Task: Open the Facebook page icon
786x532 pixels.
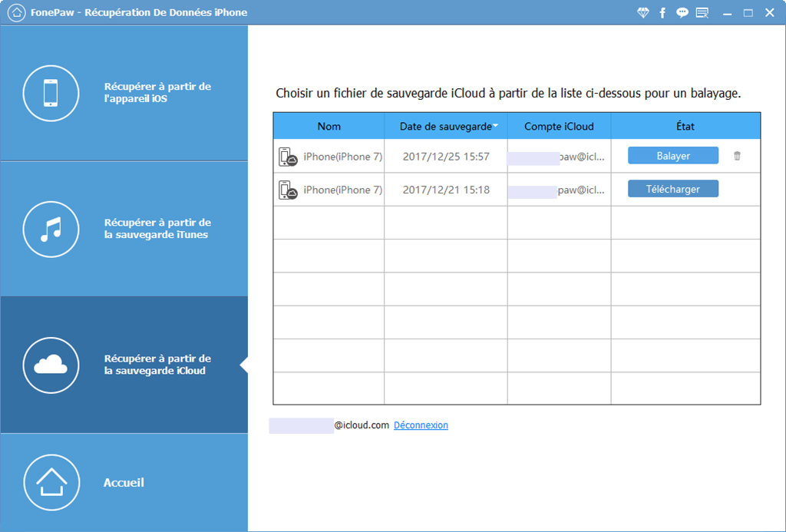Action: (x=662, y=13)
